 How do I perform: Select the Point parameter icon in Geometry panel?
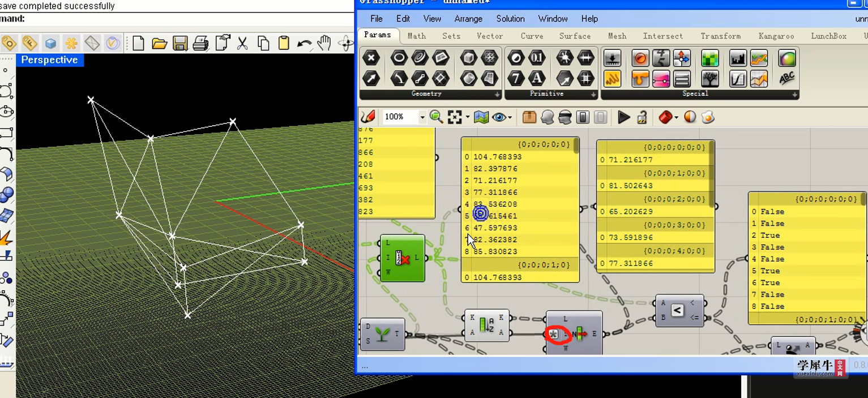[371, 58]
